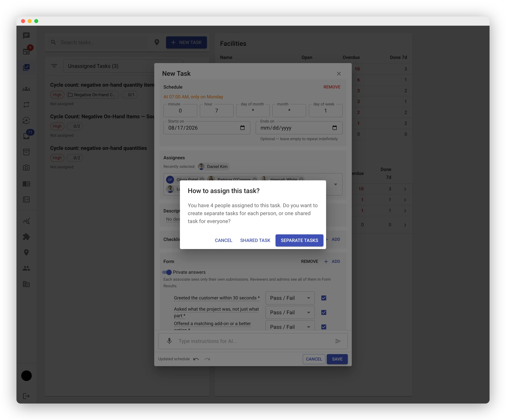Image resolution: width=506 pixels, height=420 pixels.
Task: Choose Shared Task option
Action: click(255, 240)
